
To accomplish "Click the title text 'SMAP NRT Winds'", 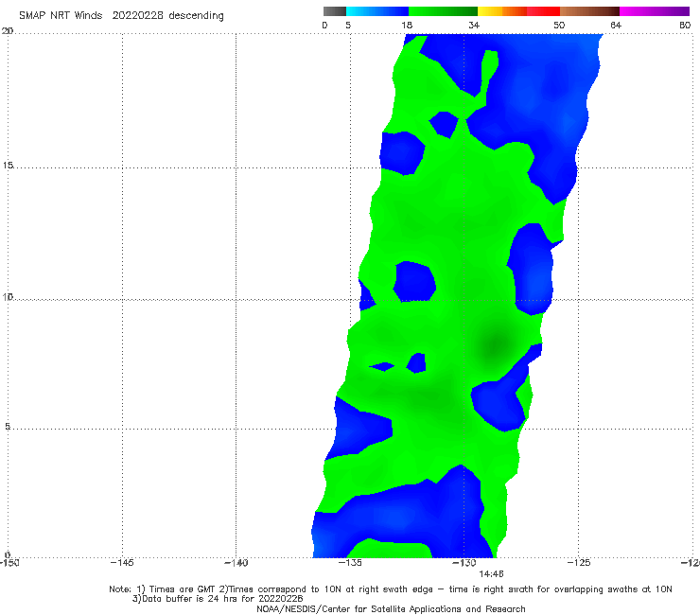I will pos(61,15).
